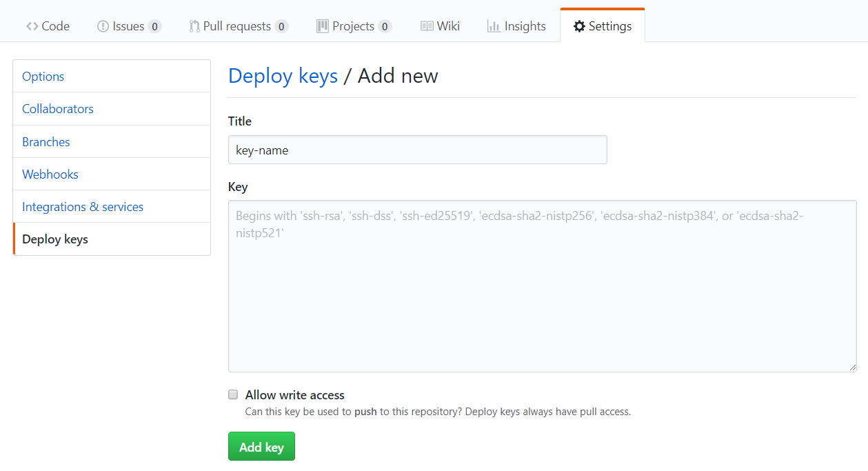Enable the Allow write access checkbox

point(232,394)
